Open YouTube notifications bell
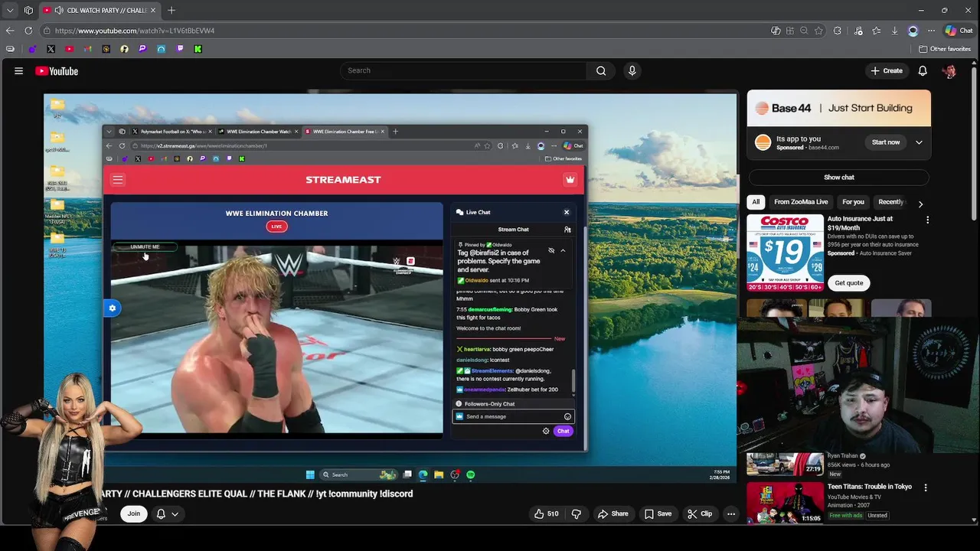This screenshot has width=980, height=551. click(923, 70)
